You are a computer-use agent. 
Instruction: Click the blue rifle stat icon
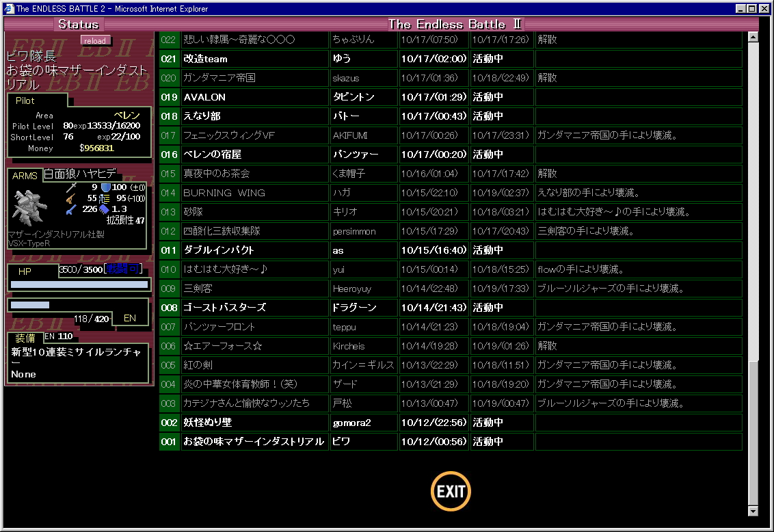pyautogui.click(x=71, y=209)
